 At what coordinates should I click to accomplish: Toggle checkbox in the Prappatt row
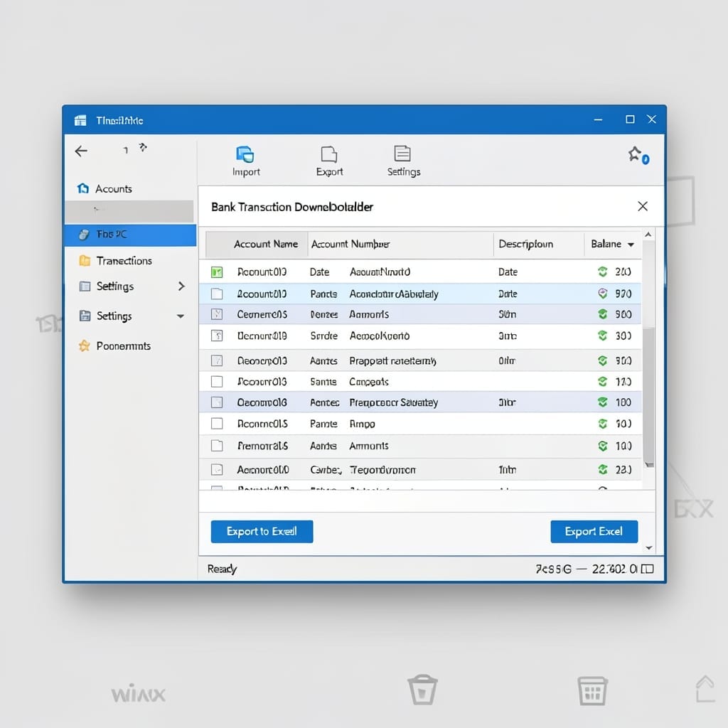pyautogui.click(x=217, y=360)
